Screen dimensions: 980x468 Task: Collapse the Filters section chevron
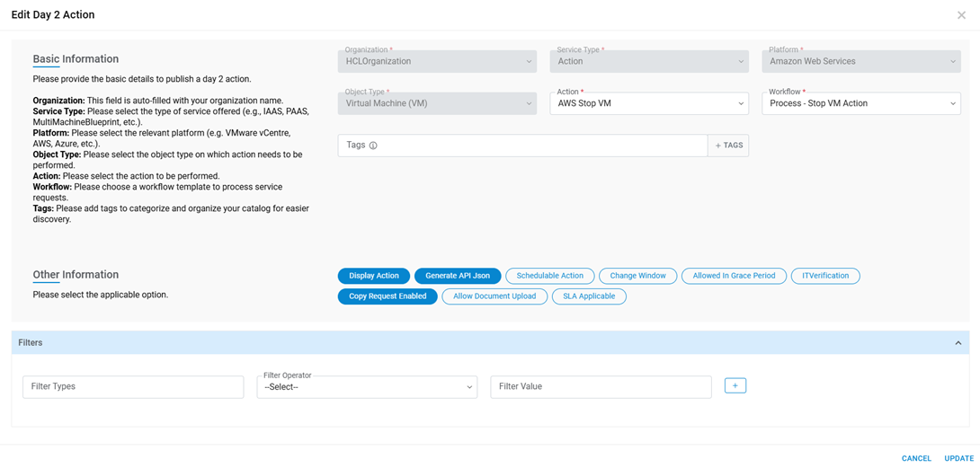pyautogui.click(x=958, y=343)
